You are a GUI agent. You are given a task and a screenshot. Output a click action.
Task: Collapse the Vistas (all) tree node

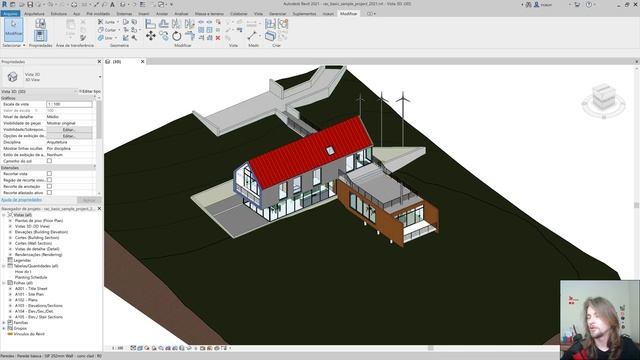click(x=4, y=215)
